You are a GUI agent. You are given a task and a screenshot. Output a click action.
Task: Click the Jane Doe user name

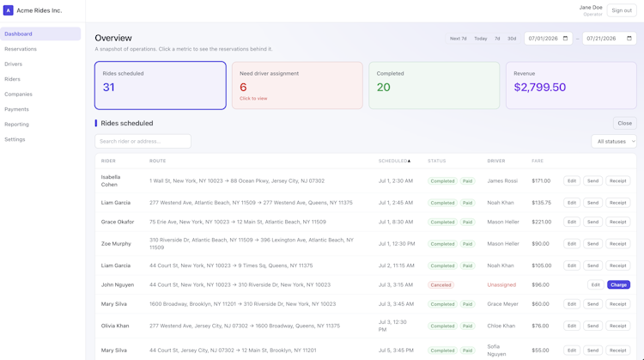click(591, 8)
